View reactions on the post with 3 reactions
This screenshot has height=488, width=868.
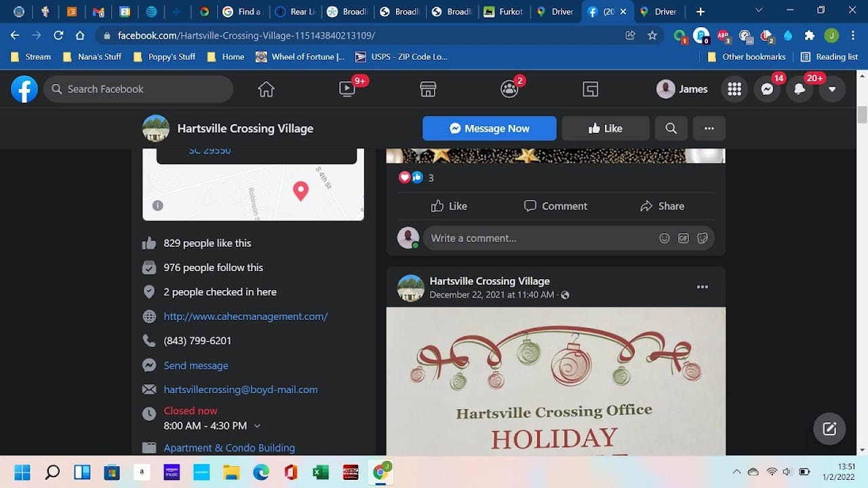[416, 178]
